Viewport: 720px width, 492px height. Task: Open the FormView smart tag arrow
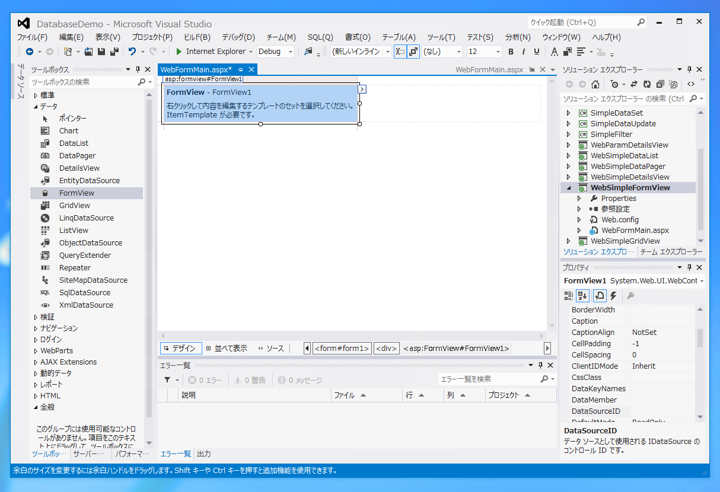point(362,89)
